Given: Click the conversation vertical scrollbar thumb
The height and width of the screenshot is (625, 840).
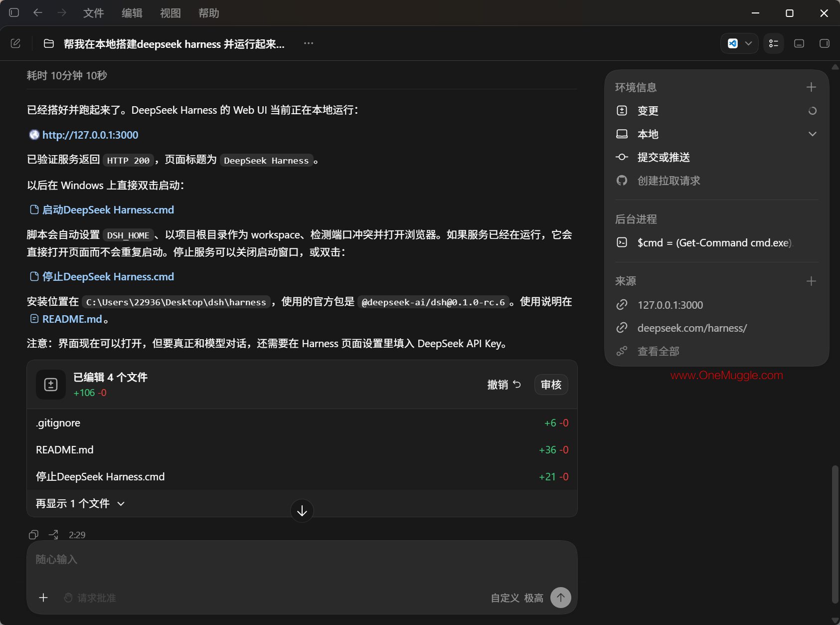Looking at the screenshot, I should (836, 534).
